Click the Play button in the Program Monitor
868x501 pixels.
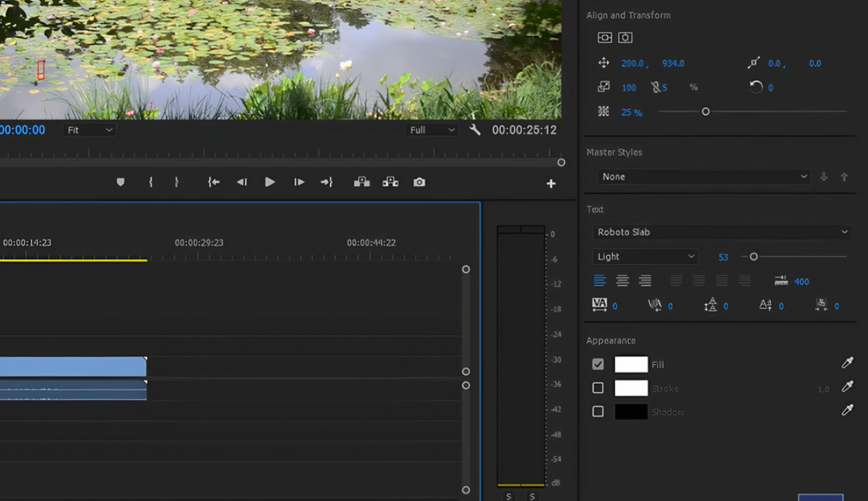(270, 183)
